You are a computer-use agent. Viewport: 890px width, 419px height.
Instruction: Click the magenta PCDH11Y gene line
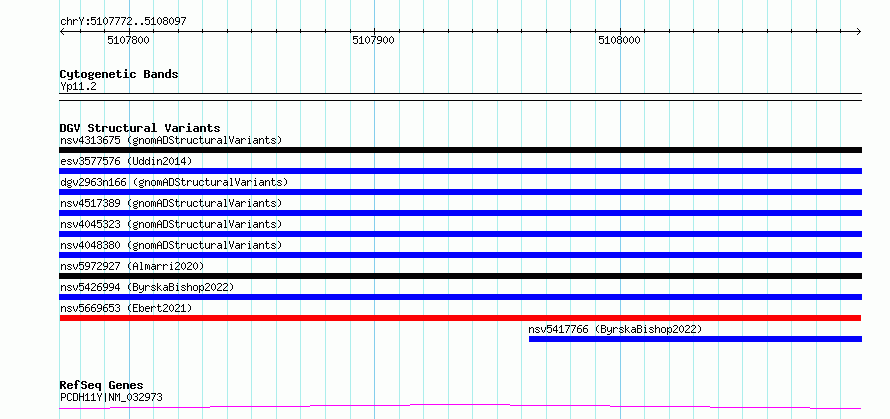460,406
